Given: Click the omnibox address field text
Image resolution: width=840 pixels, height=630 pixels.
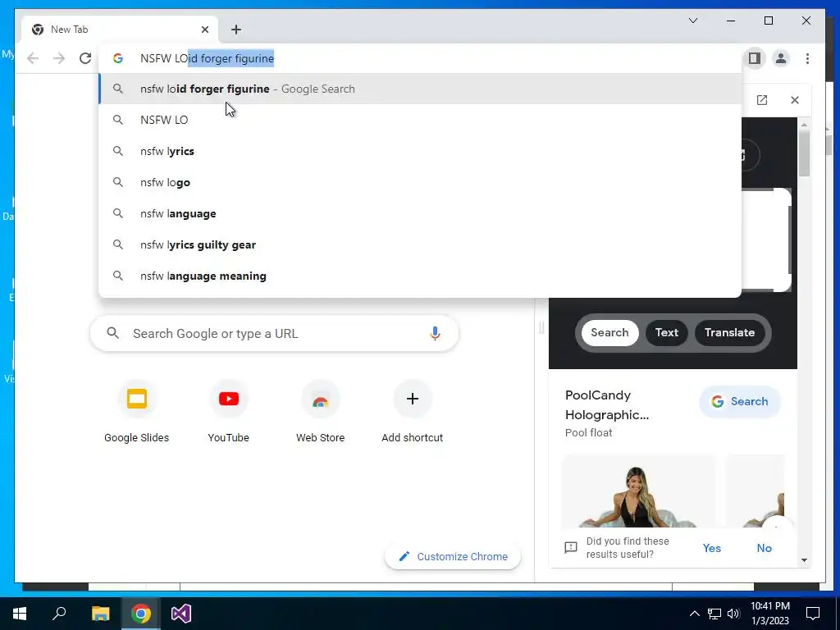Looking at the screenshot, I should click(x=207, y=58).
